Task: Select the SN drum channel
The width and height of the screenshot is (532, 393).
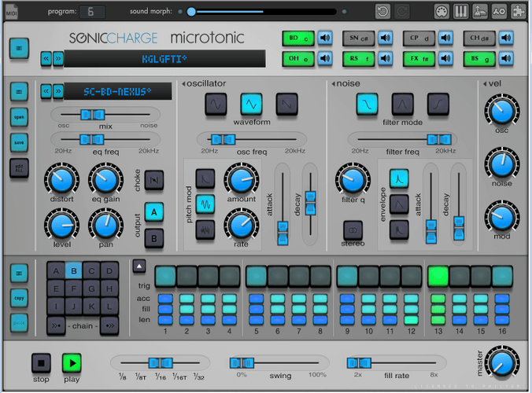Action: click(x=358, y=39)
